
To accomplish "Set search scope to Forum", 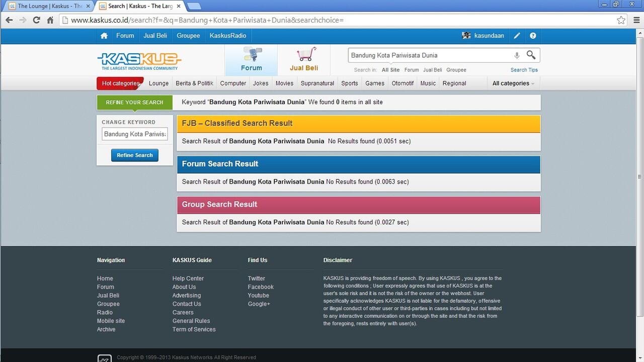I will [x=412, y=70].
